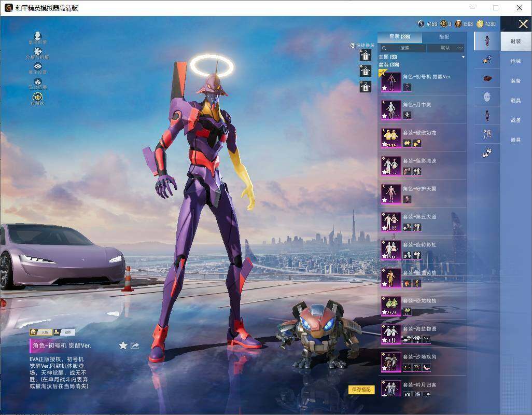Select the 战备 category tab

[516, 120]
